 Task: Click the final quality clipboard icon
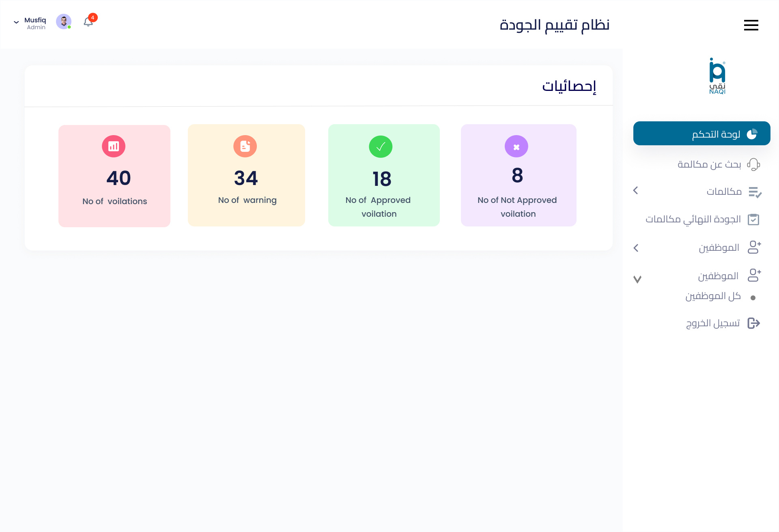[x=753, y=220]
